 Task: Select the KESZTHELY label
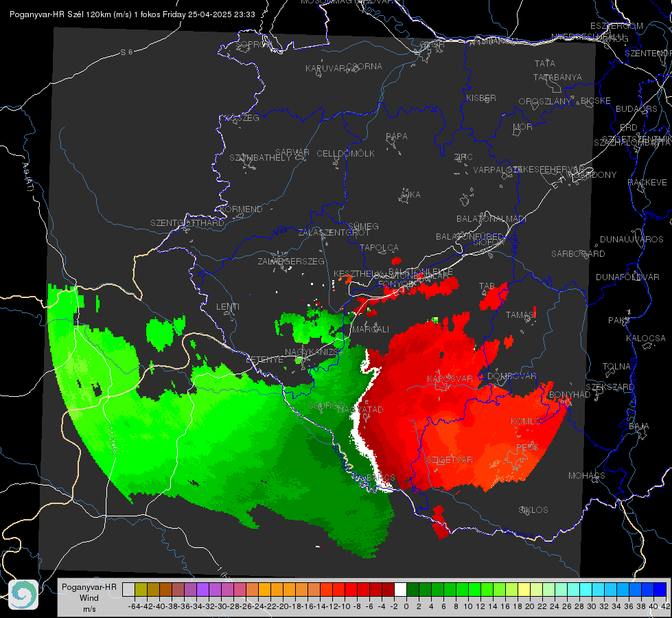[358, 273]
